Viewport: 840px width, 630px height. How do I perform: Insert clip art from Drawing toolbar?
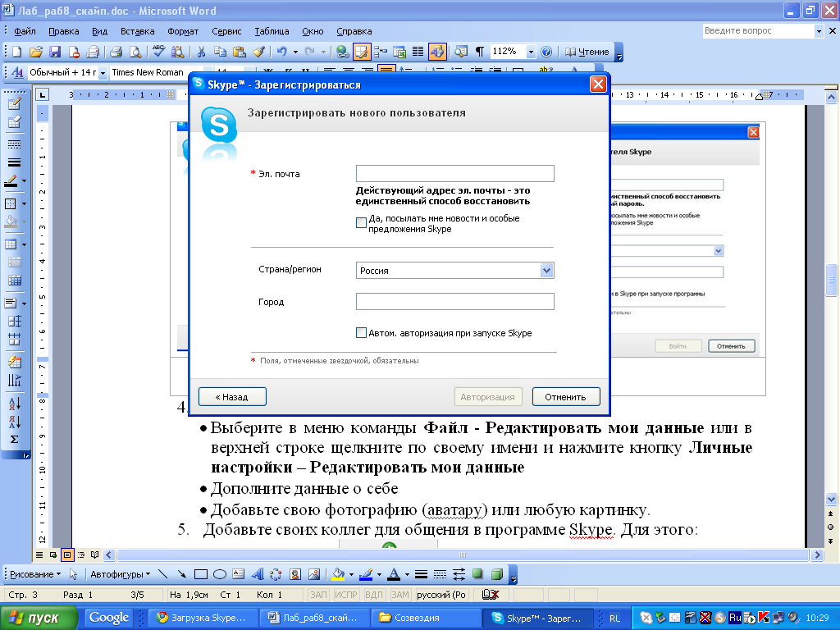point(295,574)
